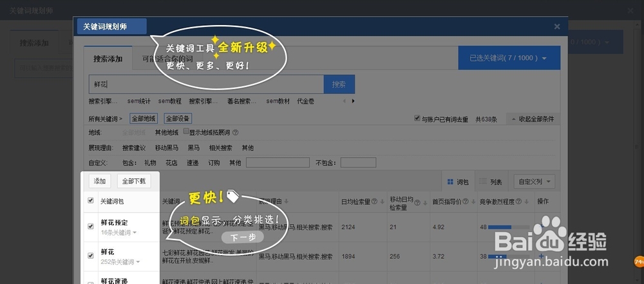
Task: Show next suggested terms with right arrow
Action: pos(353,101)
